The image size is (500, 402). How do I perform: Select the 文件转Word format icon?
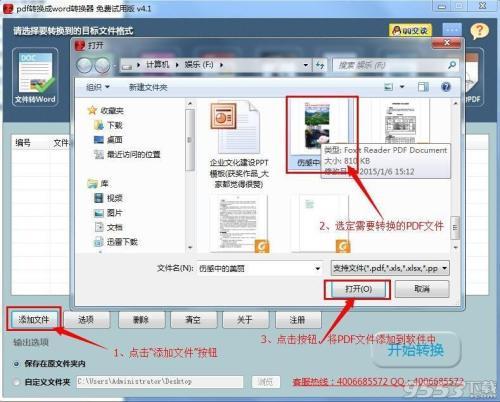[x=35, y=77]
